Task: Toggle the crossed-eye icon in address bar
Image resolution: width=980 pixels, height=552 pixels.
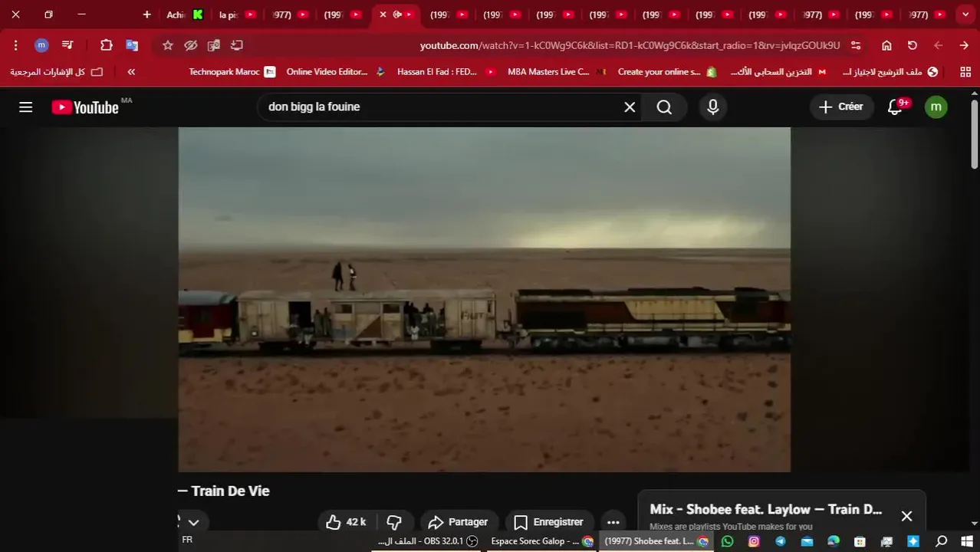Action: point(191,45)
